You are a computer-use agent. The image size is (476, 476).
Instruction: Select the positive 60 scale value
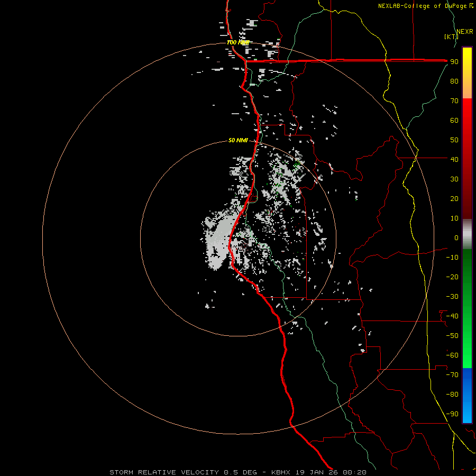454,121
